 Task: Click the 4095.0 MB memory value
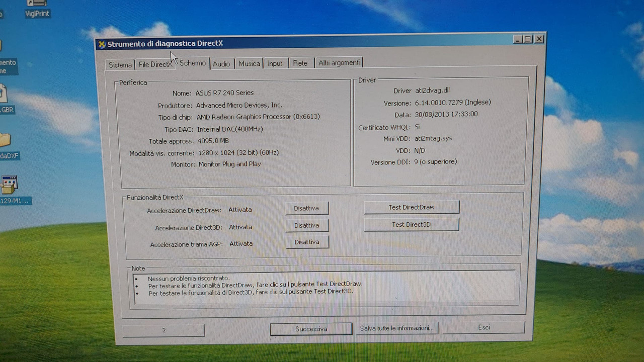pyautogui.click(x=213, y=141)
